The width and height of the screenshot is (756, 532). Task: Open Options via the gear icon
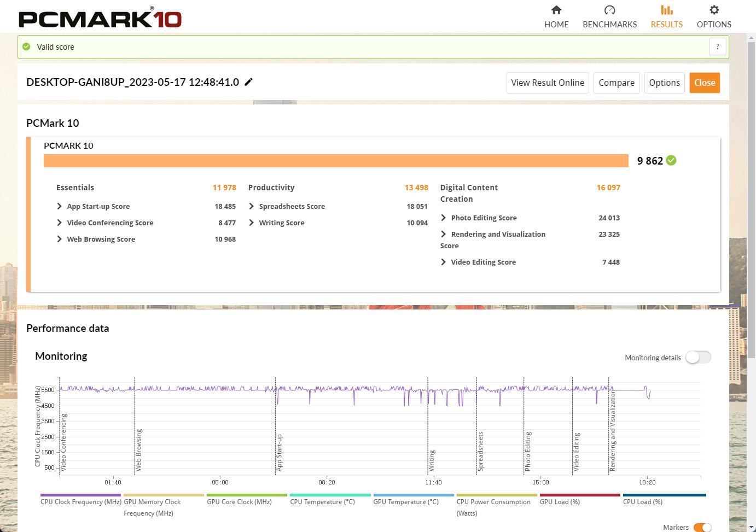pos(714,10)
